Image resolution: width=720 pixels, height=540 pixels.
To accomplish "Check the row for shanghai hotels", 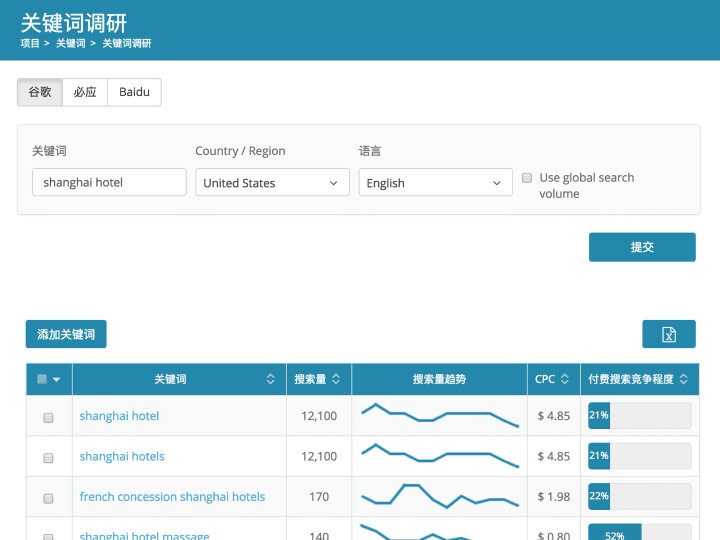I will 48,458.
